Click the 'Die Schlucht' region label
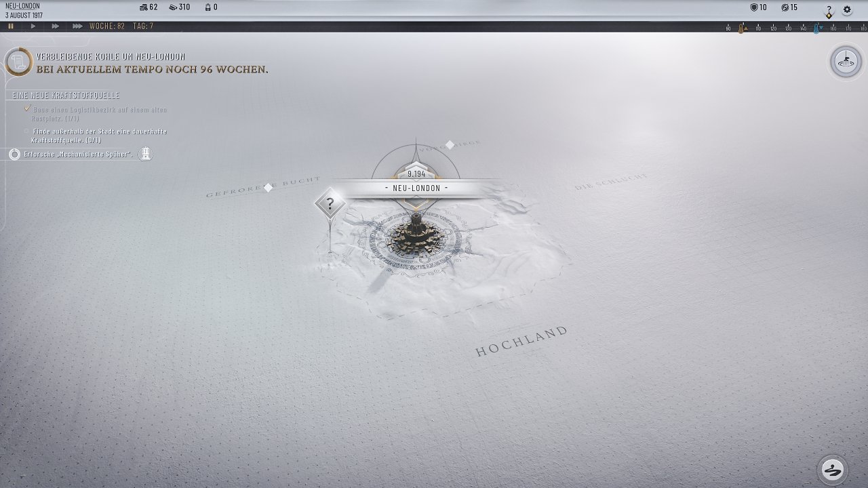The image size is (868, 488). 611,182
